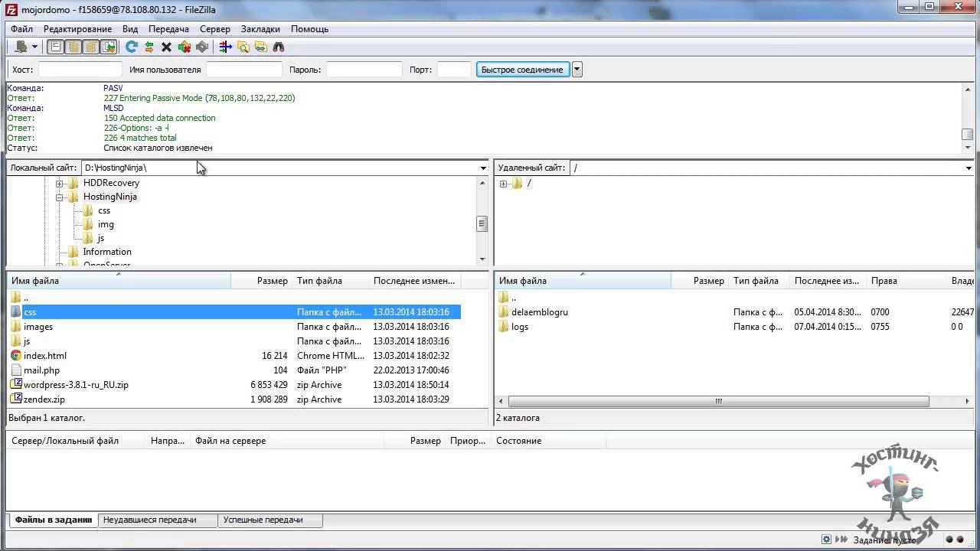Expand the HDDRecovery folder in local tree
This screenshot has width=980, height=551.
(x=59, y=184)
